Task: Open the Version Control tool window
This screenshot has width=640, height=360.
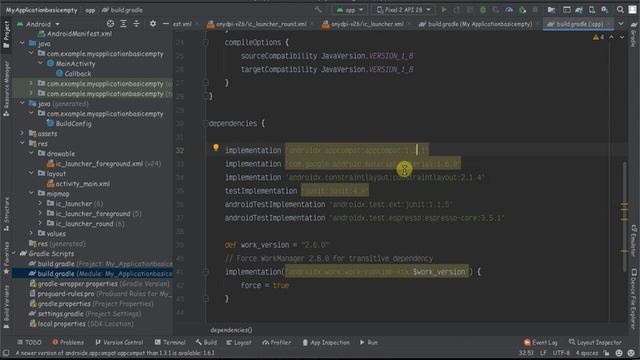Action: 119,342
